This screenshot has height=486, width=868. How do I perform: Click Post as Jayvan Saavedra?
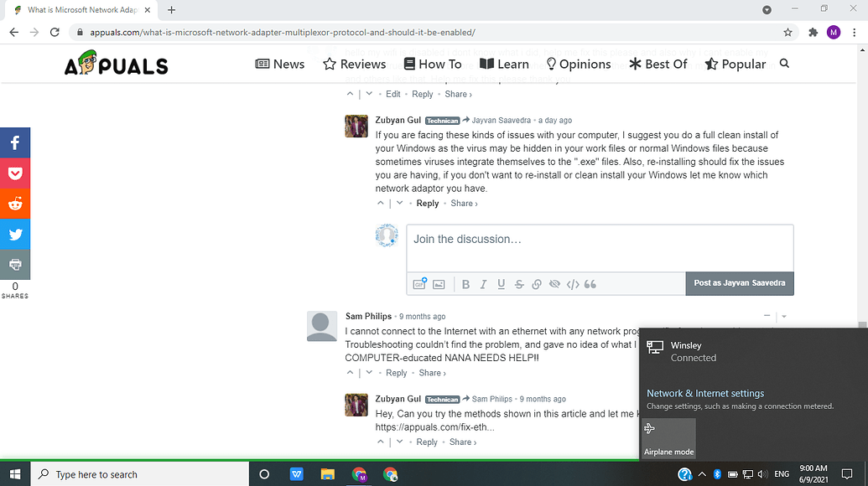pyautogui.click(x=739, y=283)
